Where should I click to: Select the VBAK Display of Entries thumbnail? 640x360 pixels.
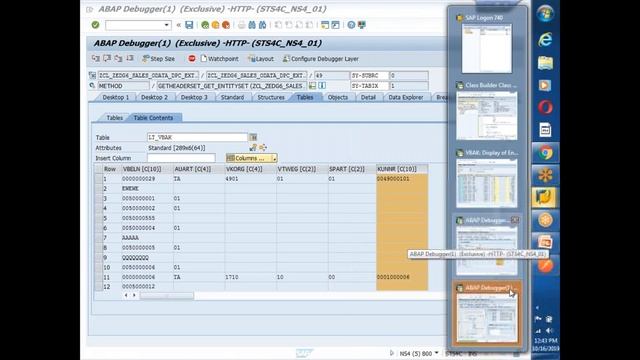[486, 179]
